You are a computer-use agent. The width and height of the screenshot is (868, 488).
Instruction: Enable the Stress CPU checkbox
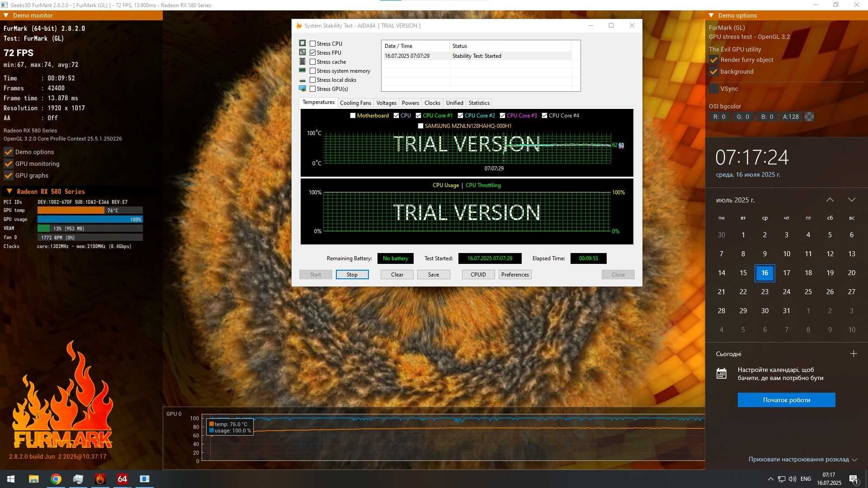coord(312,44)
